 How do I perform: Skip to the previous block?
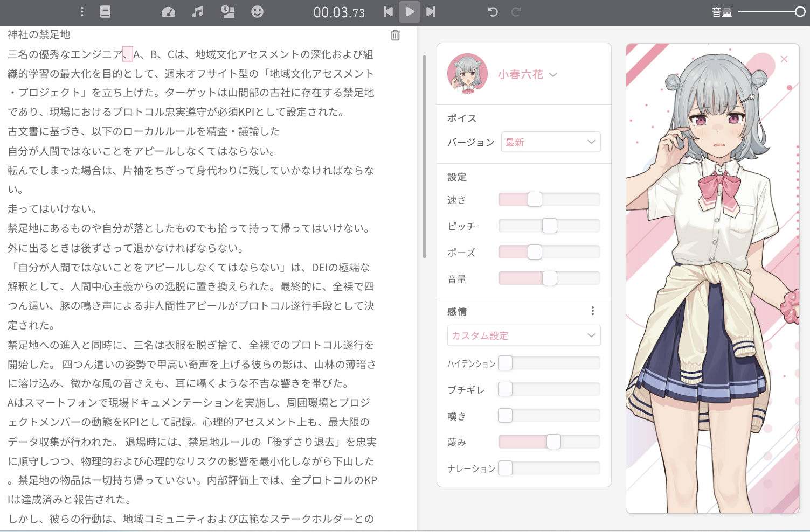(388, 11)
